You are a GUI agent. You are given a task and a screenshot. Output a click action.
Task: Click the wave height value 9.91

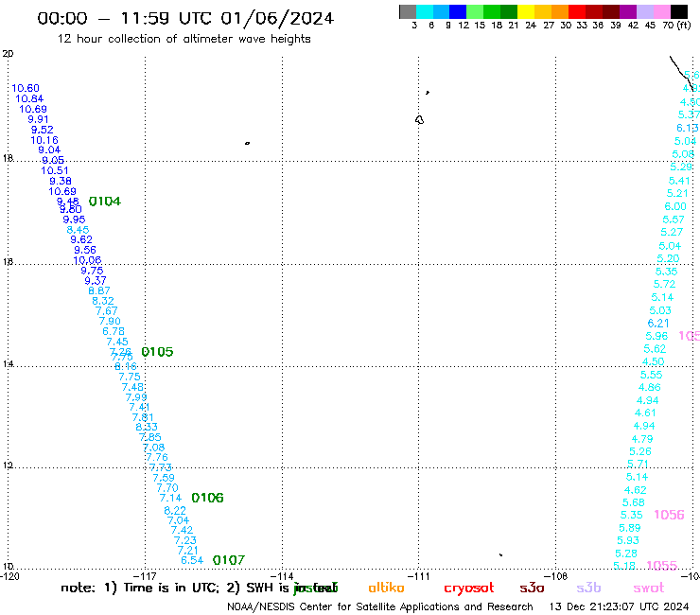pyautogui.click(x=38, y=119)
